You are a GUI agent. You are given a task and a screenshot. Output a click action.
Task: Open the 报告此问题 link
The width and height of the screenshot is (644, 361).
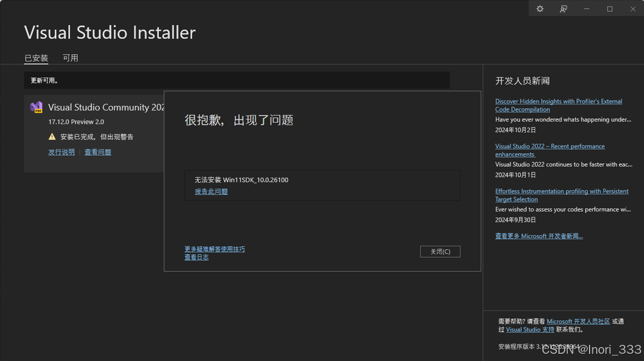click(211, 192)
